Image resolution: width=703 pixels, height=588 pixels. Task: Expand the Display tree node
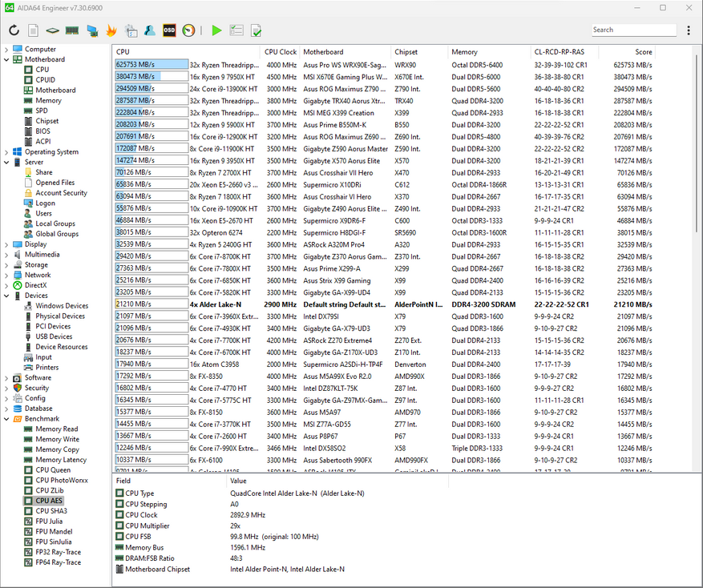pos(7,244)
